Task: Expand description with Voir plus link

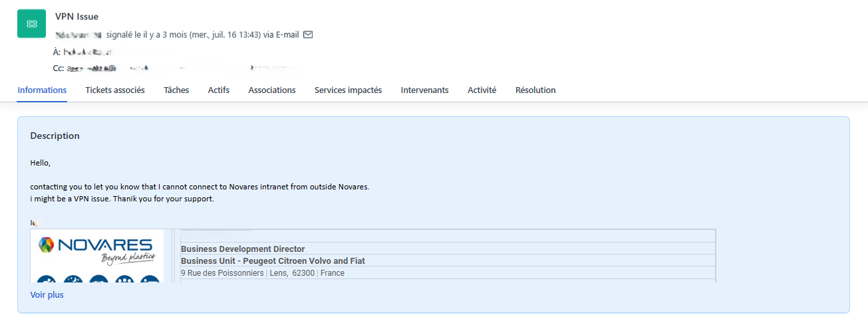Action: pos(47,294)
